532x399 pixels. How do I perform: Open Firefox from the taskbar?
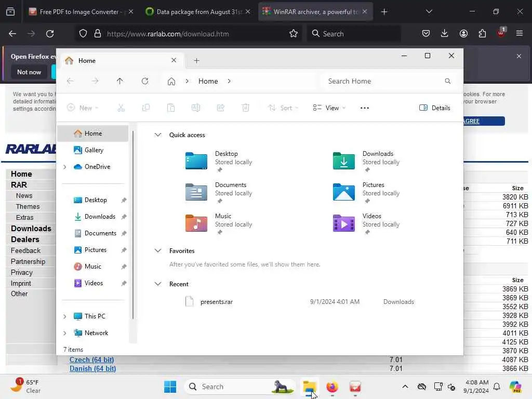click(x=332, y=387)
